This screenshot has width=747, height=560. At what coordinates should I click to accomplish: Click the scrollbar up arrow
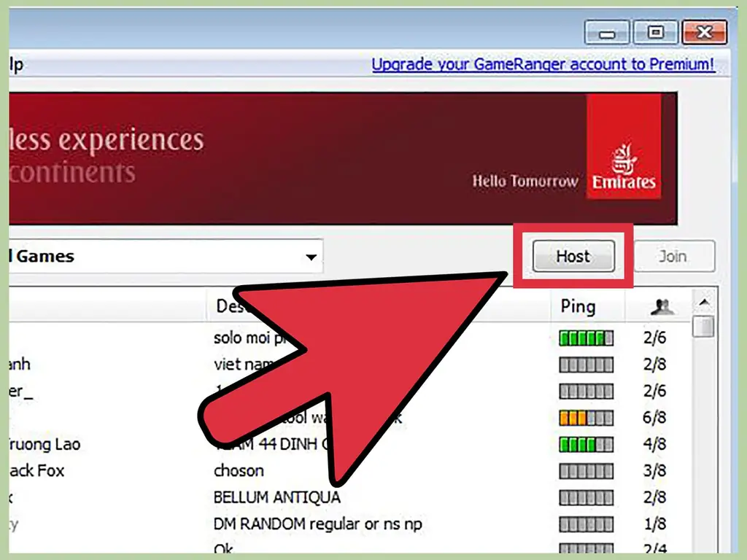tap(704, 302)
